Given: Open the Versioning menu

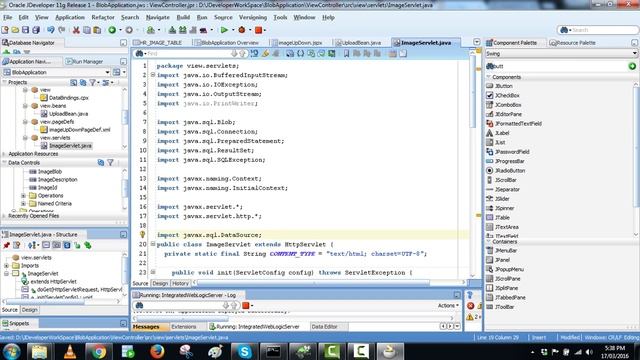Looking at the screenshot, I should (x=253, y=18).
